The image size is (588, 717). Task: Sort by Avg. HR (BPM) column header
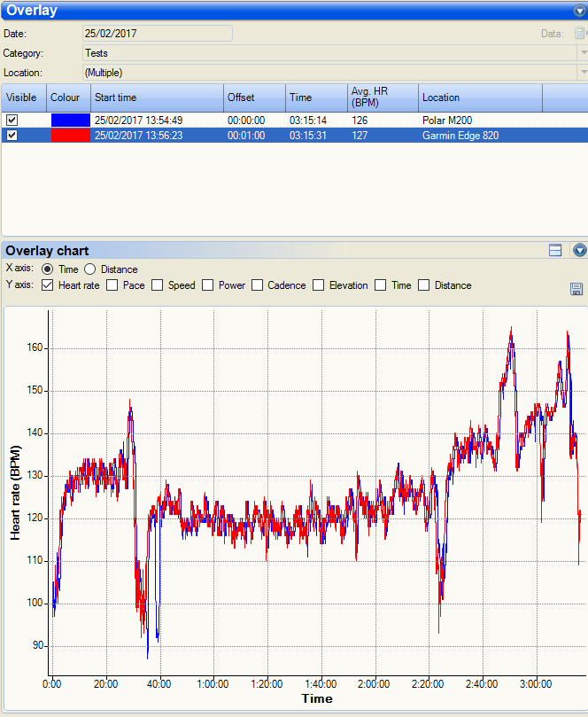pos(383,97)
